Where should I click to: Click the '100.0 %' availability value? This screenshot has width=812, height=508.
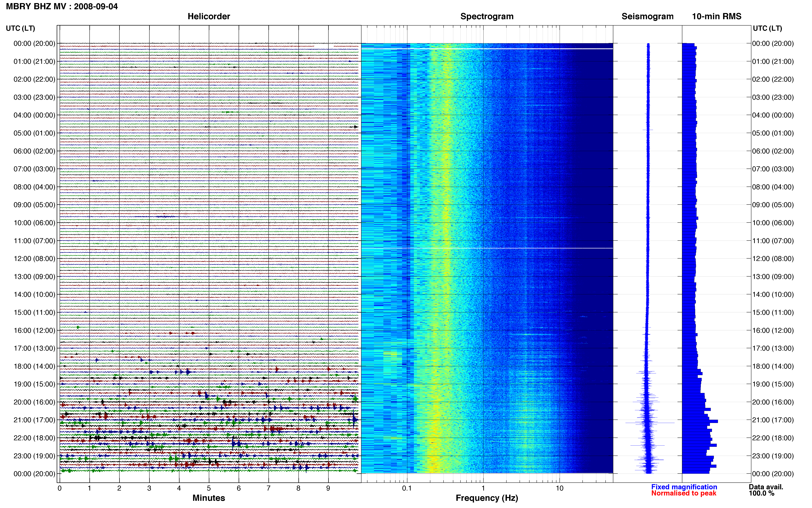(x=761, y=493)
